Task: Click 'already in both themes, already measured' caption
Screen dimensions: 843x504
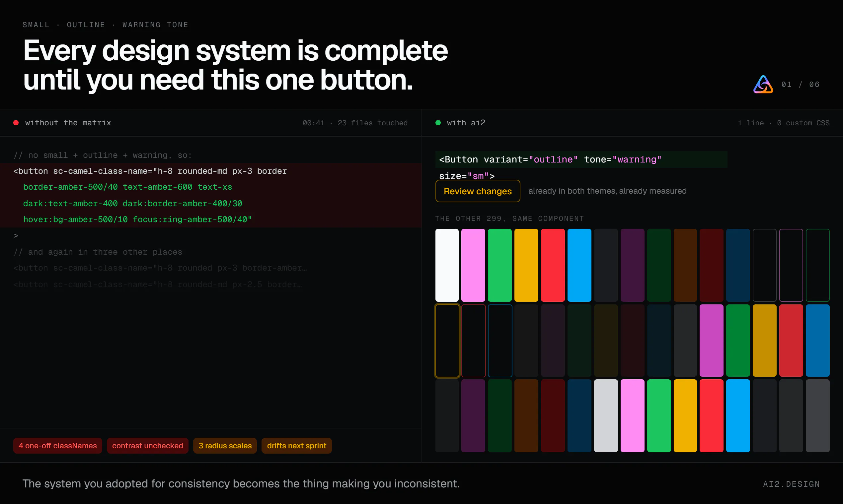Action: (607, 191)
